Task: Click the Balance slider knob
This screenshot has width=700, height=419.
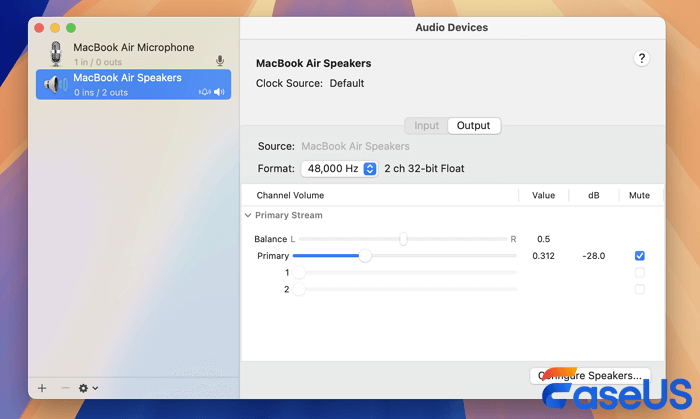Action: [403, 239]
